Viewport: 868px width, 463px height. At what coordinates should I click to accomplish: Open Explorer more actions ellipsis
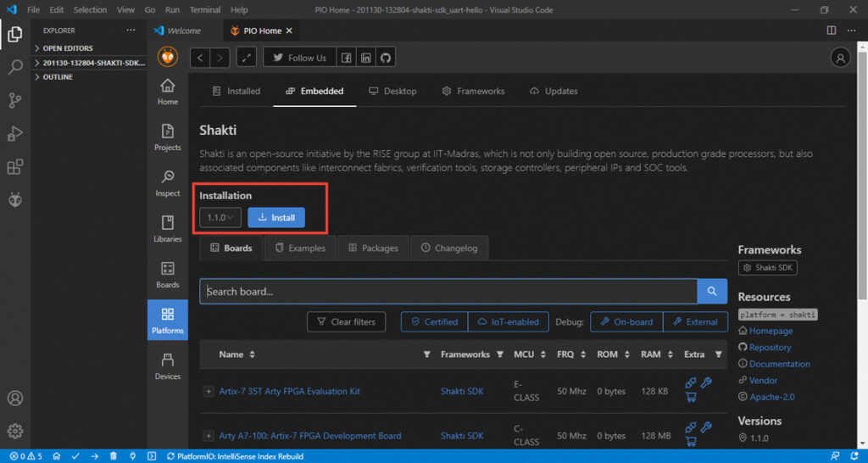(131, 31)
